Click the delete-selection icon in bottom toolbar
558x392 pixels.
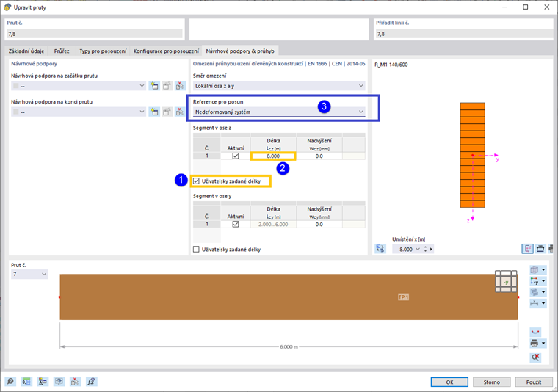pos(75,382)
